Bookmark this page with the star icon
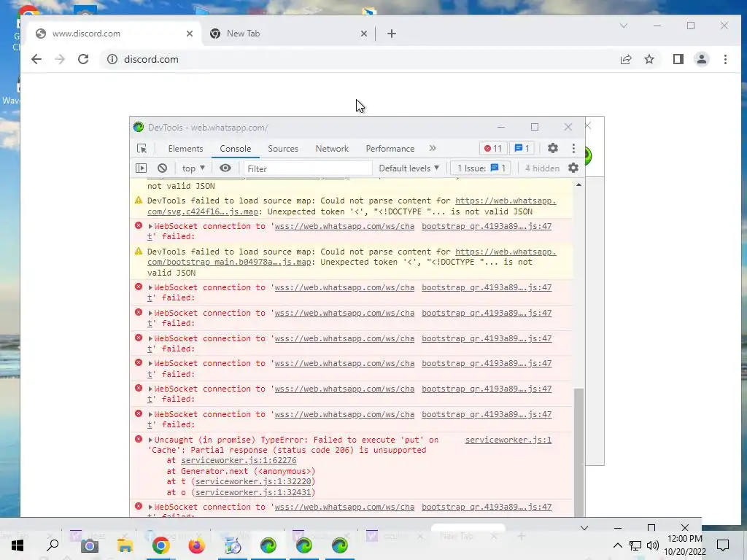 [649, 59]
